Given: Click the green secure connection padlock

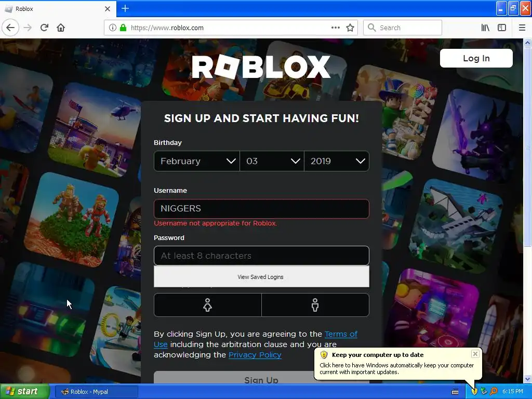Looking at the screenshot, I should (x=123, y=28).
